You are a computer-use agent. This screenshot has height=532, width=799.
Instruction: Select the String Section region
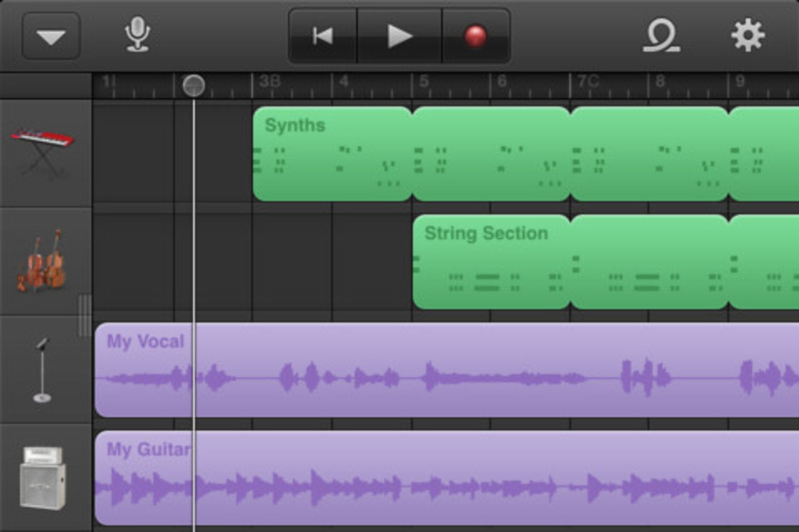click(x=492, y=262)
